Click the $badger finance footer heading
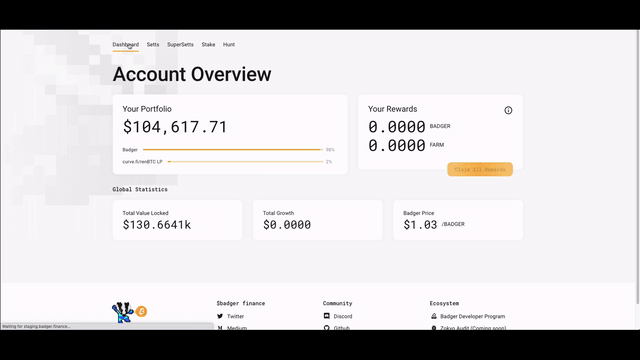Screen dimensions: 640x360 click(x=241, y=303)
